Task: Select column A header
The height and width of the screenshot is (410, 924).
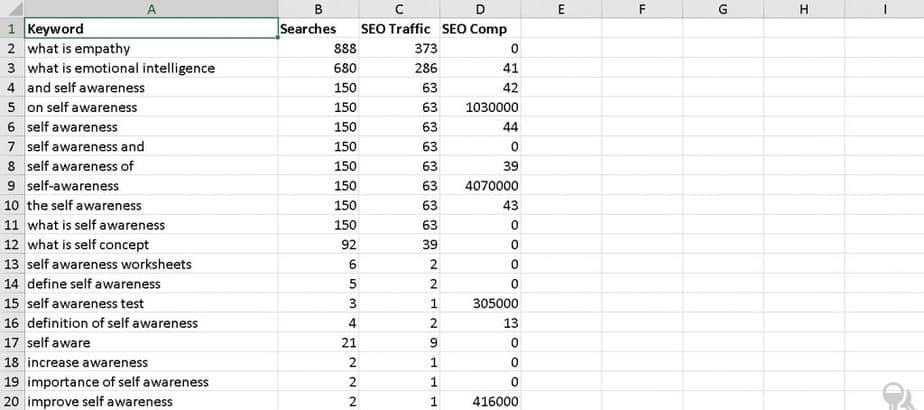Action: (151, 9)
